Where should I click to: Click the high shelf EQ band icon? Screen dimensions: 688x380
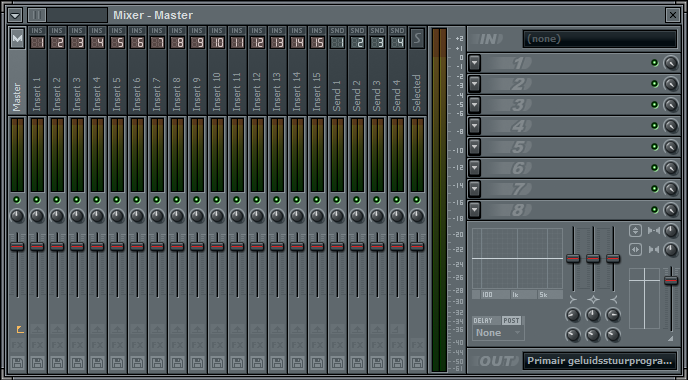tap(613, 300)
